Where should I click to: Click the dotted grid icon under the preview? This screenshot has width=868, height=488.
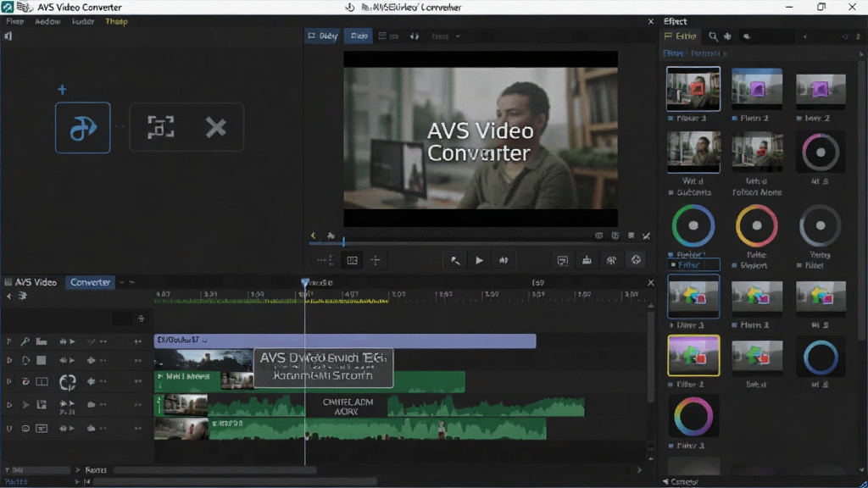pyautogui.click(x=325, y=260)
